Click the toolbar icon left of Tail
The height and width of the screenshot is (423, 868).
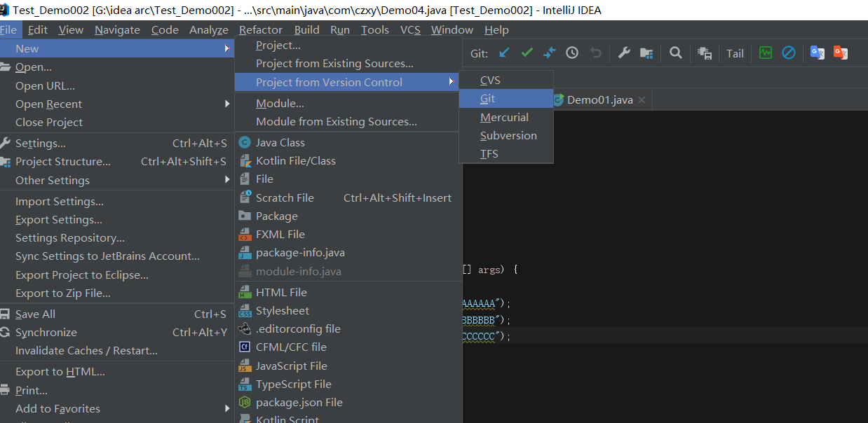tap(705, 53)
